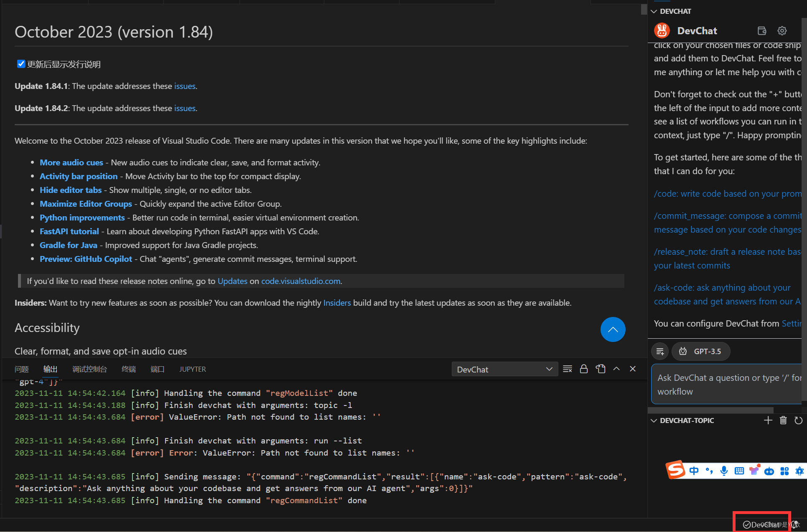Screen dimensions: 807x532
Task: Visit code.visualstudio.com link
Action: (x=300, y=281)
